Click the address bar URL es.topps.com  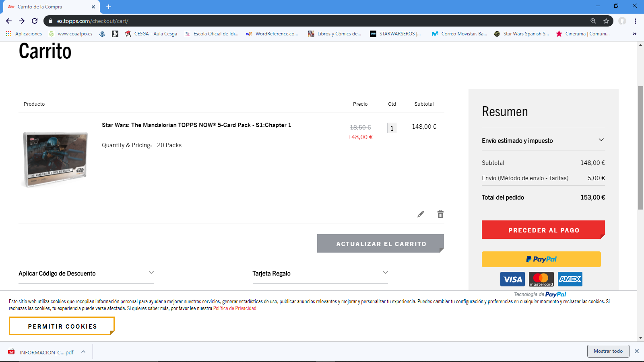(x=93, y=21)
